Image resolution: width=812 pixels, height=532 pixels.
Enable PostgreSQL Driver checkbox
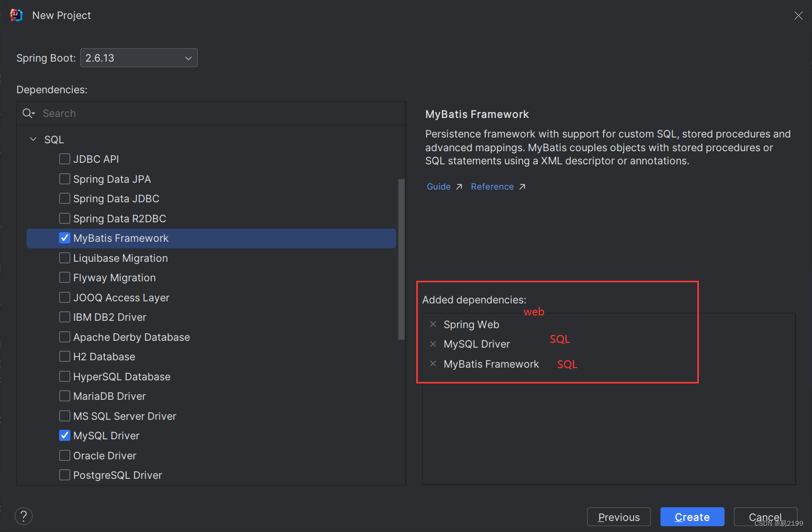click(65, 475)
